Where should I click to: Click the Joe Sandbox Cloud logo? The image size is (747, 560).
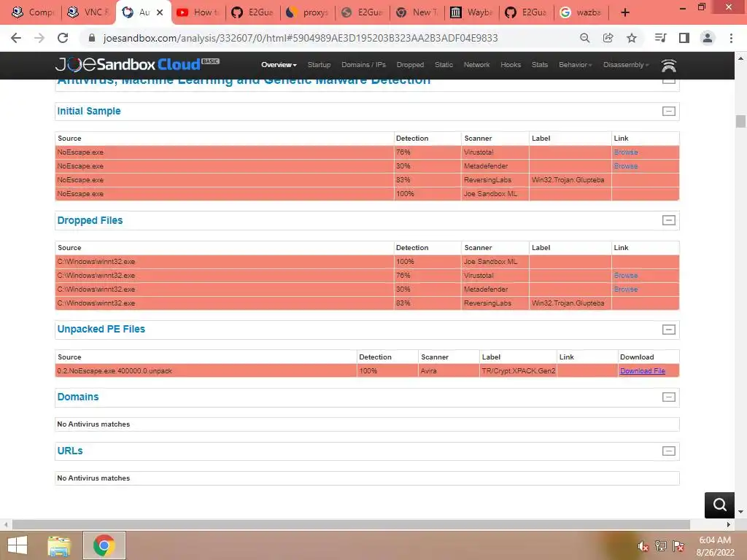click(137, 64)
